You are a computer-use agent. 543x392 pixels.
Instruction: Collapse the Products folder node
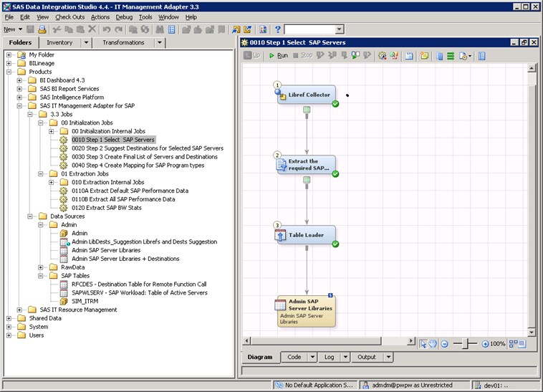click(9, 72)
